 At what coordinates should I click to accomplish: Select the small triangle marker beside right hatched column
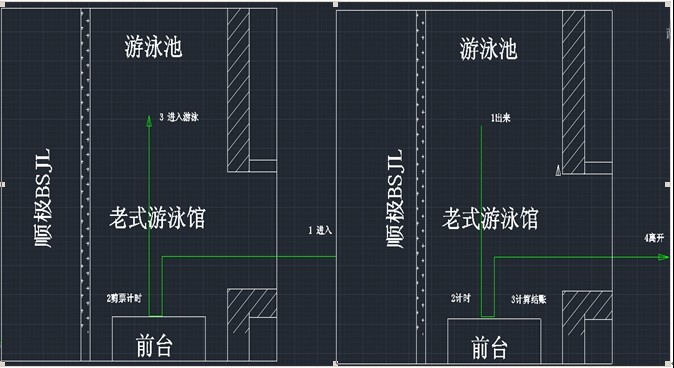point(558,170)
